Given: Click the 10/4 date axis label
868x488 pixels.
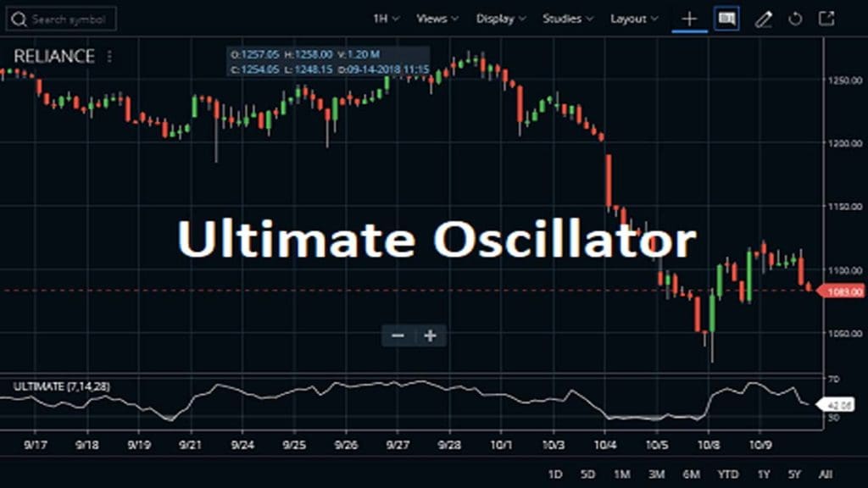Looking at the screenshot, I should [605, 445].
